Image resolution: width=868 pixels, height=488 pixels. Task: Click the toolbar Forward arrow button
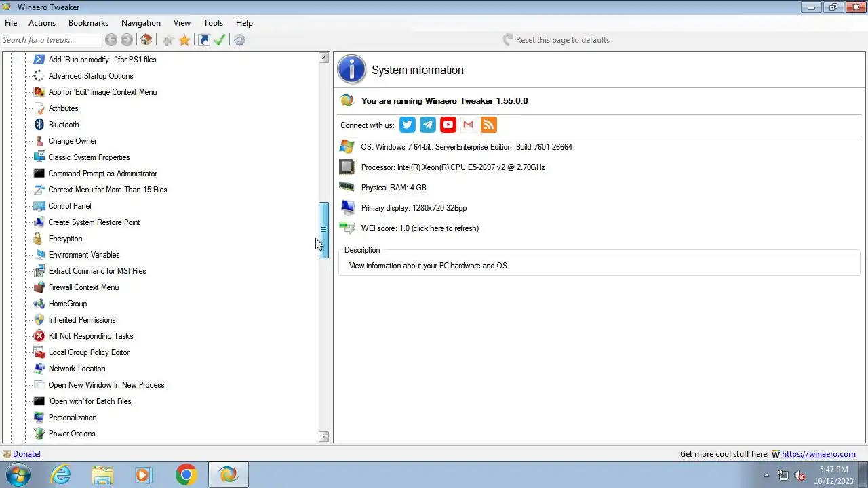click(127, 40)
